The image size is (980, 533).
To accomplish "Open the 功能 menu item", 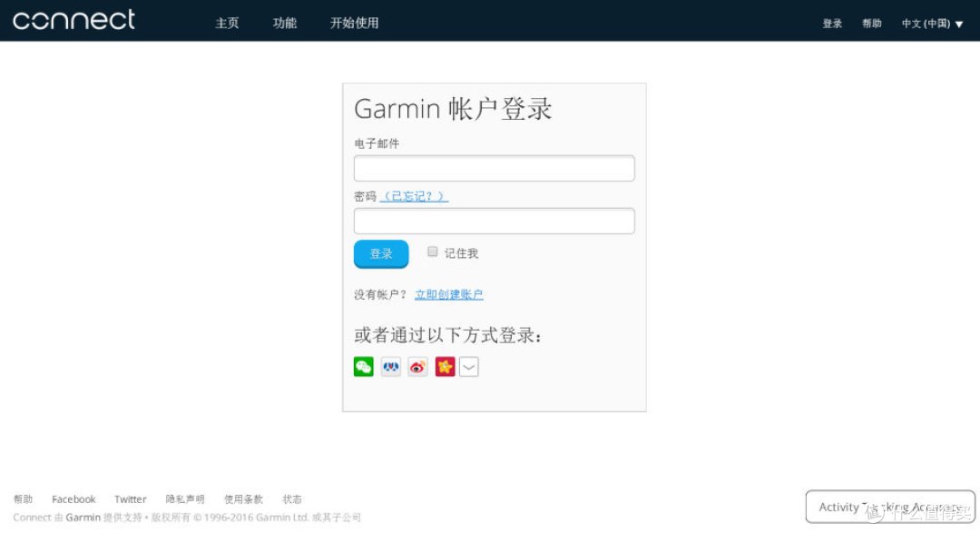I will (x=284, y=23).
